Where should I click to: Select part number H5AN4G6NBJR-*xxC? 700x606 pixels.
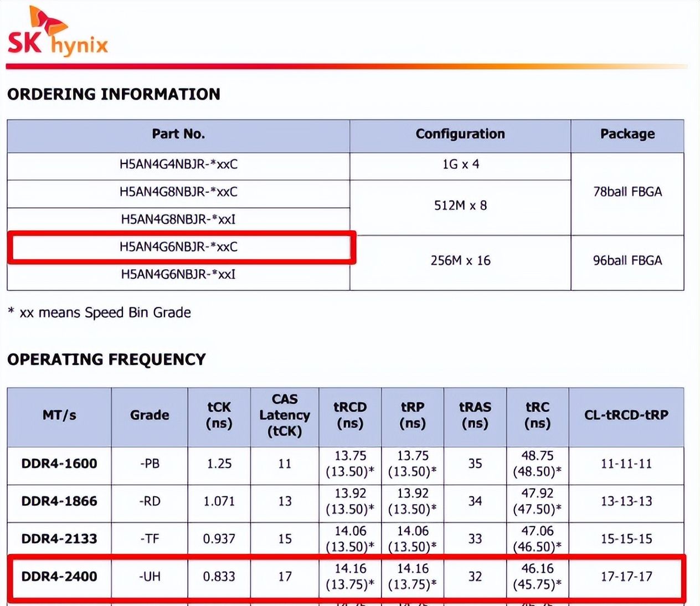pos(178,247)
